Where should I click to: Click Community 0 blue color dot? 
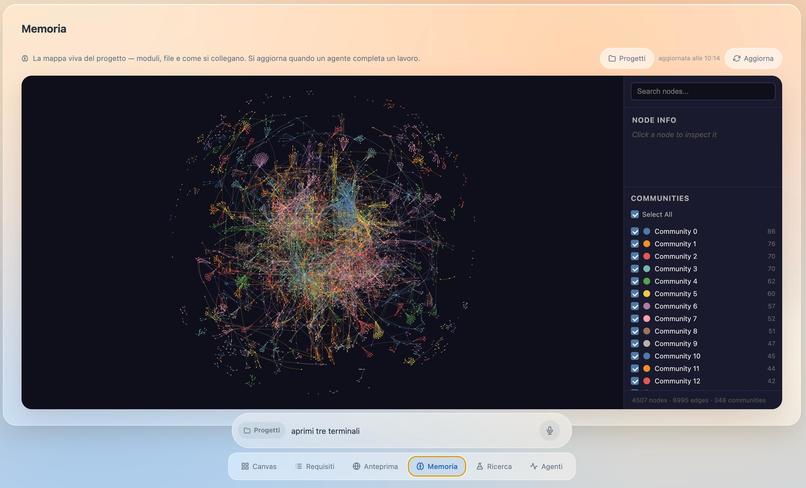[x=647, y=231]
